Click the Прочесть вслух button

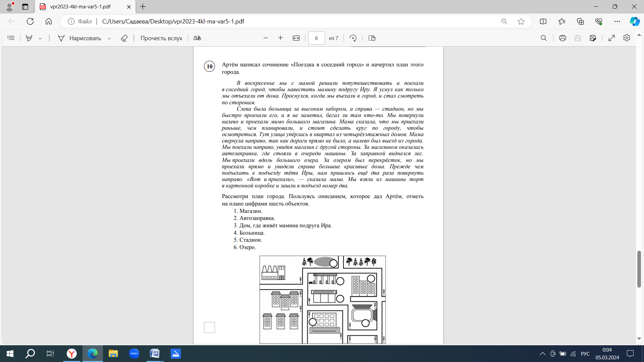[x=161, y=38]
